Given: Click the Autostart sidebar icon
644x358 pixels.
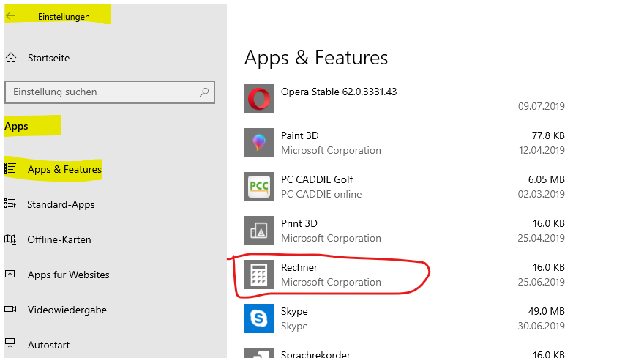Looking at the screenshot, I should click(x=10, y=344).
